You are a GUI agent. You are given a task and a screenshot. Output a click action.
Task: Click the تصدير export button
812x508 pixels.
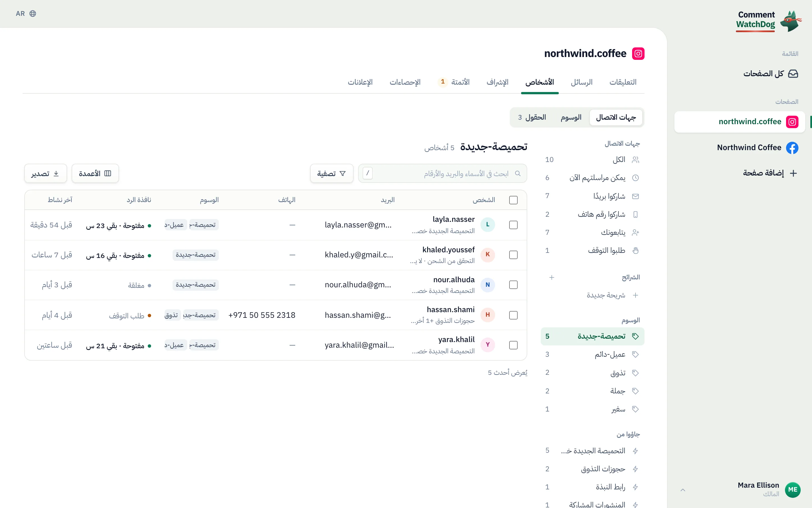point(46,173)
